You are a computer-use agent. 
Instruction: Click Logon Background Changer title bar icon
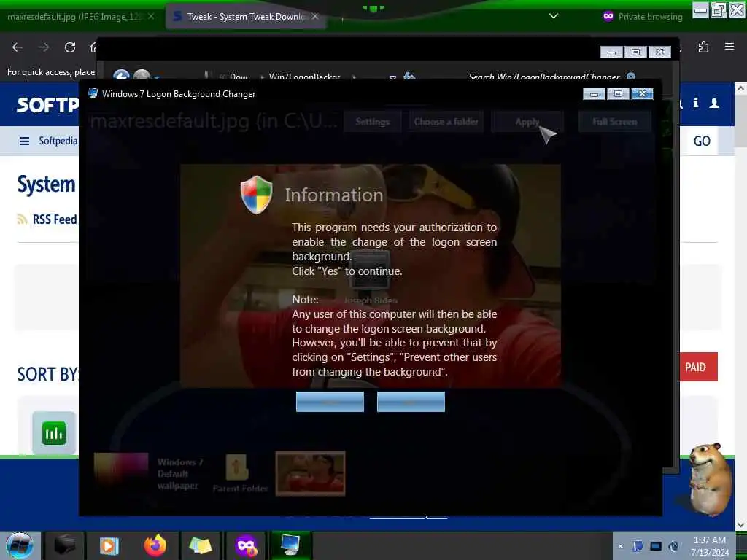pos(93,93)
